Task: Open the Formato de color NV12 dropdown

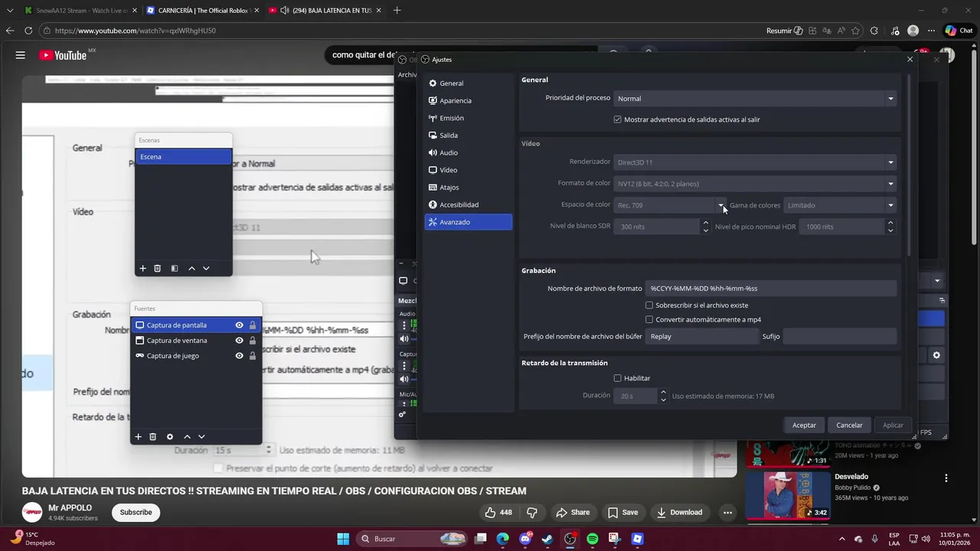Action: [755, 184]
